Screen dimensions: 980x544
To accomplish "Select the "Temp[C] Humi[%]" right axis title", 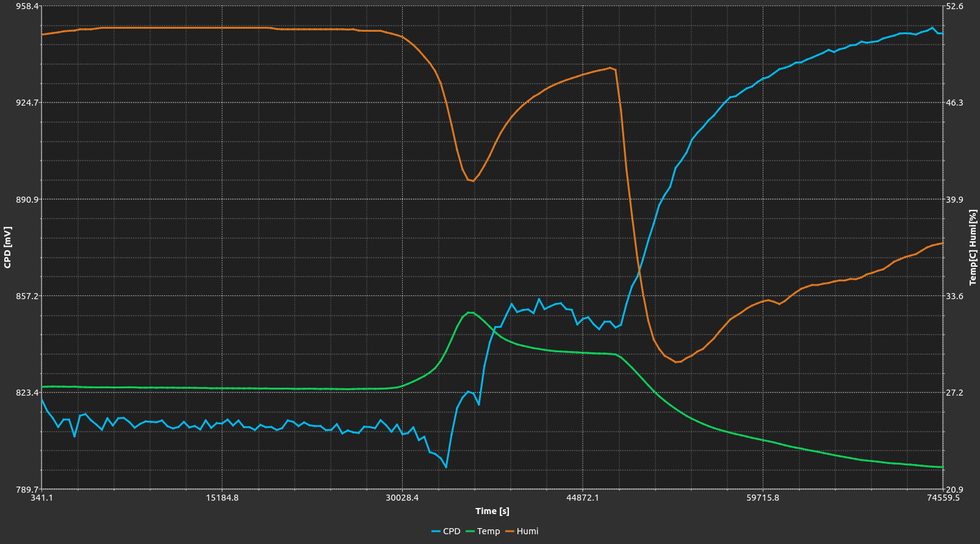I will tap(973, 247).
